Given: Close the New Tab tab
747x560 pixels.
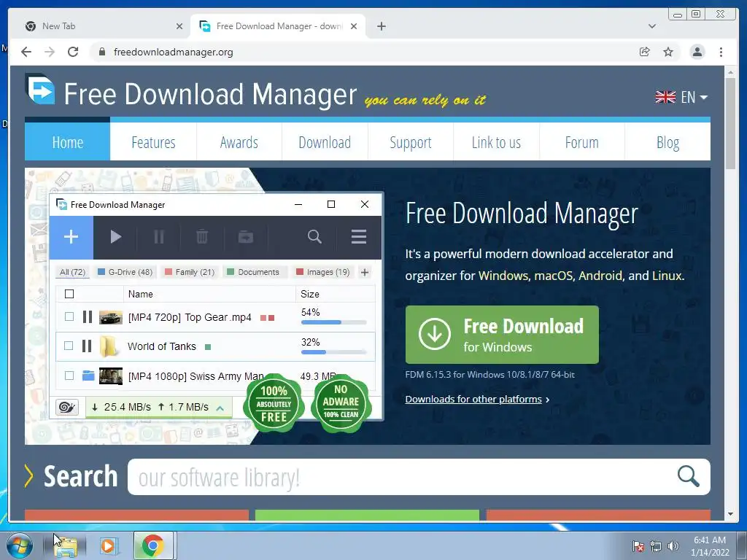Looking at the screenshot, I should click(179, 26).
